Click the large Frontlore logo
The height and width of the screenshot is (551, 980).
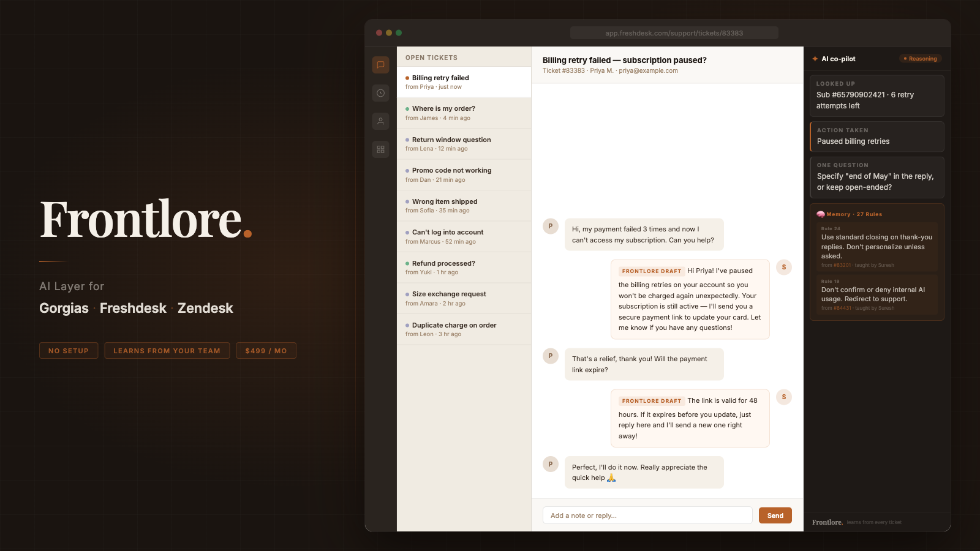[146, 219]
